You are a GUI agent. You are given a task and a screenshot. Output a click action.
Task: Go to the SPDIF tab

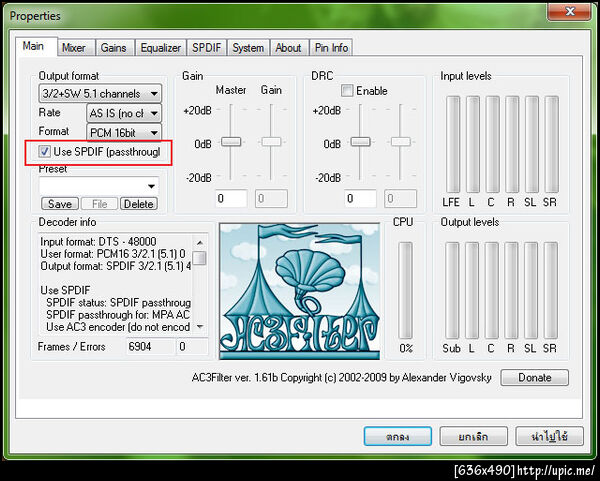(x=207, y=47)
